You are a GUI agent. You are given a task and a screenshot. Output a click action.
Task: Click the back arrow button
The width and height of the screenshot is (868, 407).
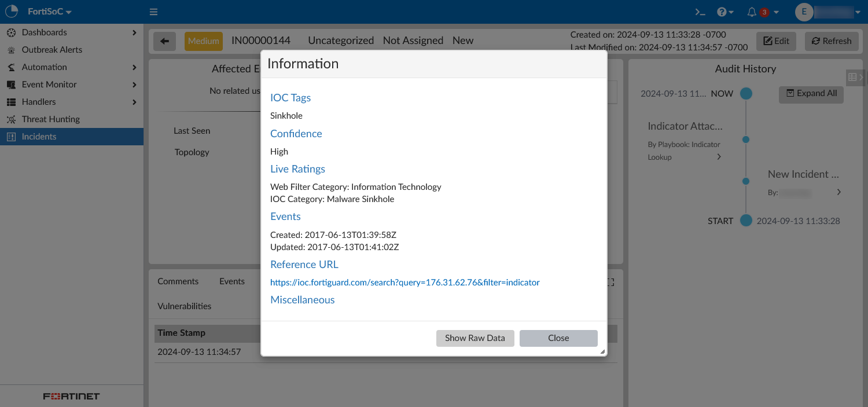point(164,41)
